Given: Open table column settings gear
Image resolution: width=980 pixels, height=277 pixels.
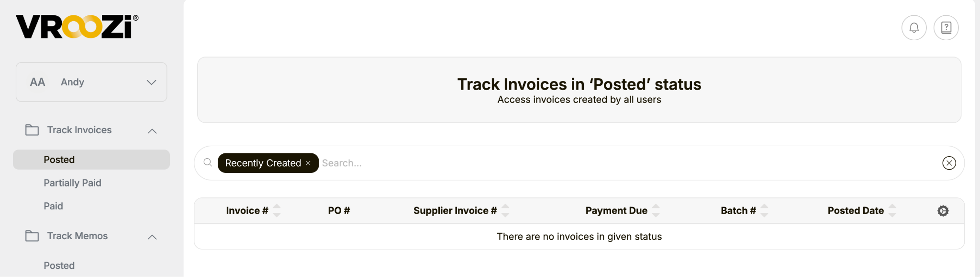Looking at the screenshot, I should (943, 211).
